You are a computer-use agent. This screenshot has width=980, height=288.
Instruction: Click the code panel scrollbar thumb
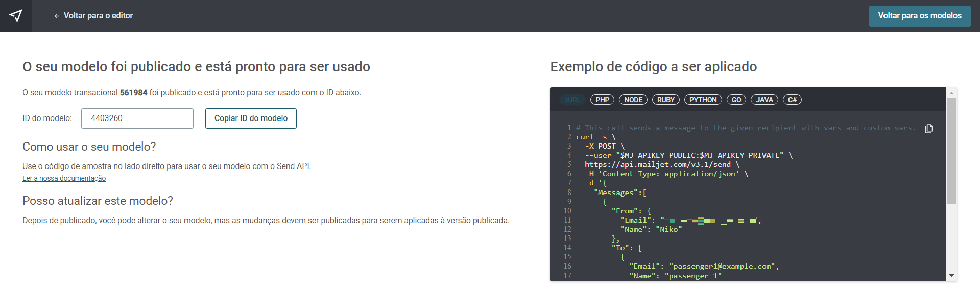(x=951, y=151)
